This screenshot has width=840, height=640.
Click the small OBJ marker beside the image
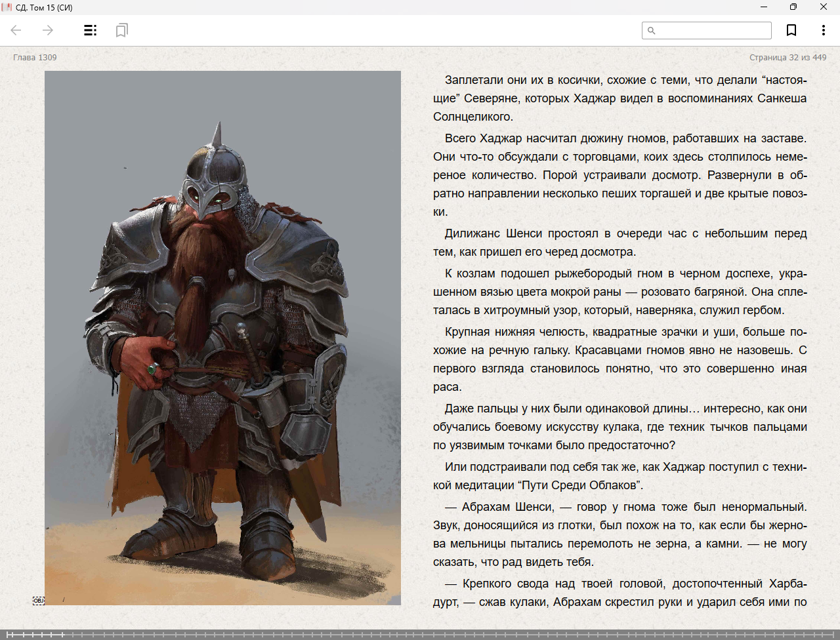point(39,601)
